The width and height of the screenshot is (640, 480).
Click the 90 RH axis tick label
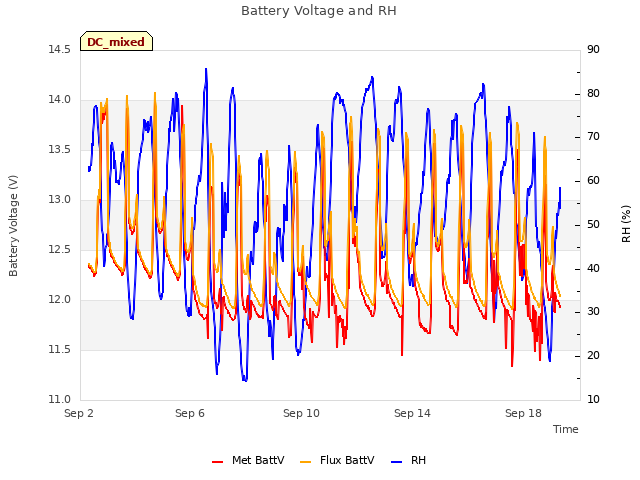pyautogui.click(x=593, y=50)
